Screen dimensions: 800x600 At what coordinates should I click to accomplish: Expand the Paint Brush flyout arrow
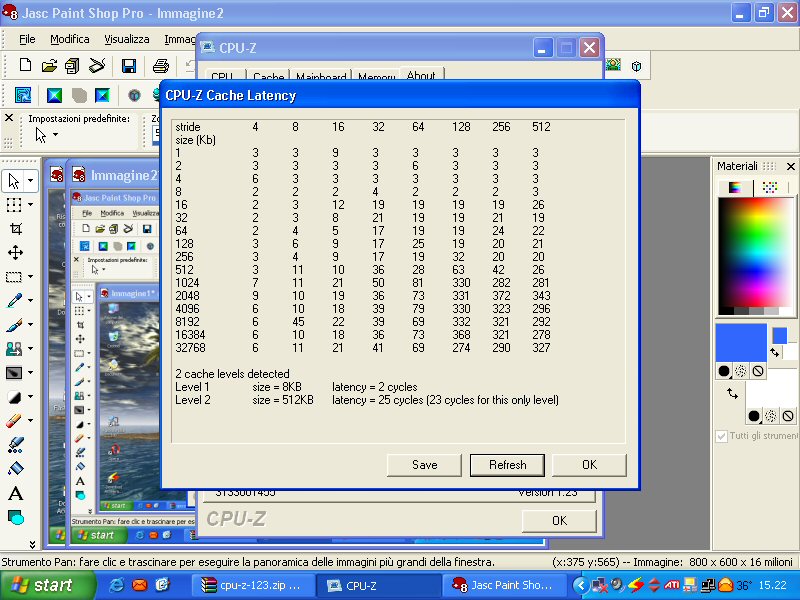pyautogui.click(x=31, y=324)
